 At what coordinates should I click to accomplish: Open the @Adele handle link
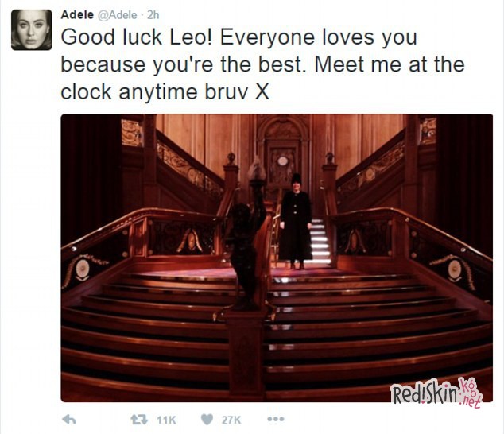(x=117, y=15)
